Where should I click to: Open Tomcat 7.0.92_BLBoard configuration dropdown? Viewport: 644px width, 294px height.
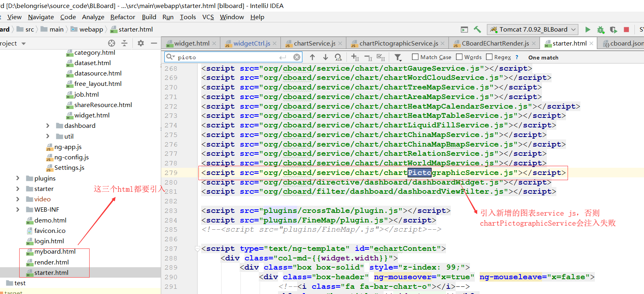pyautogui.click(x=532, y=30)
